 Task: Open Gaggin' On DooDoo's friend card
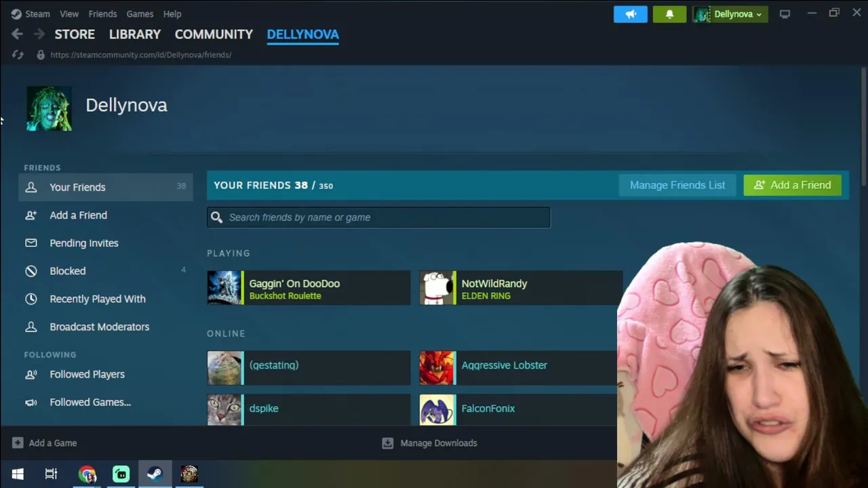pyautogui.click(x=309, y=288)
